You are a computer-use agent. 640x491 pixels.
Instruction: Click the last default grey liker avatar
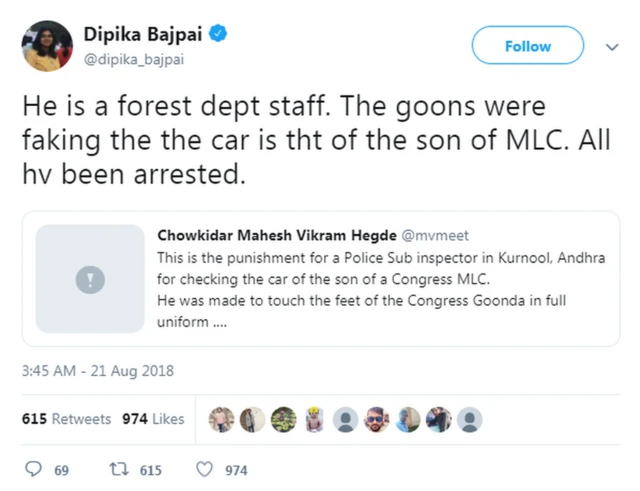coord(469,419)
